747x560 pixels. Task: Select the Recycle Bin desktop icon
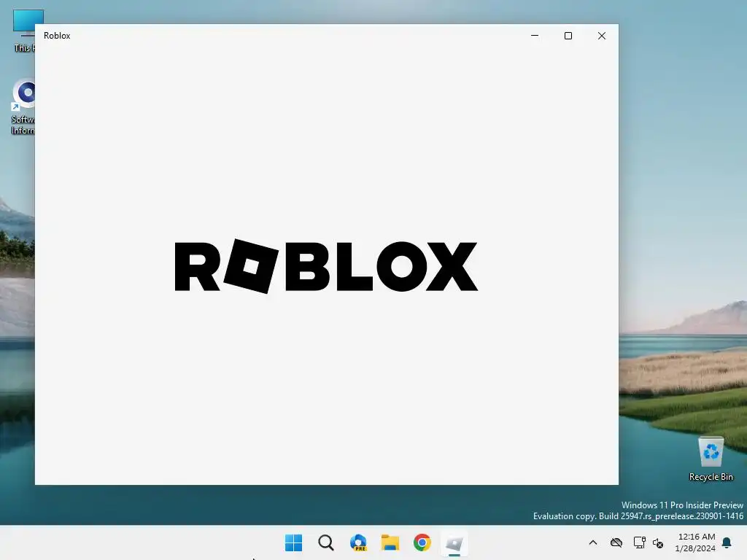711,459
